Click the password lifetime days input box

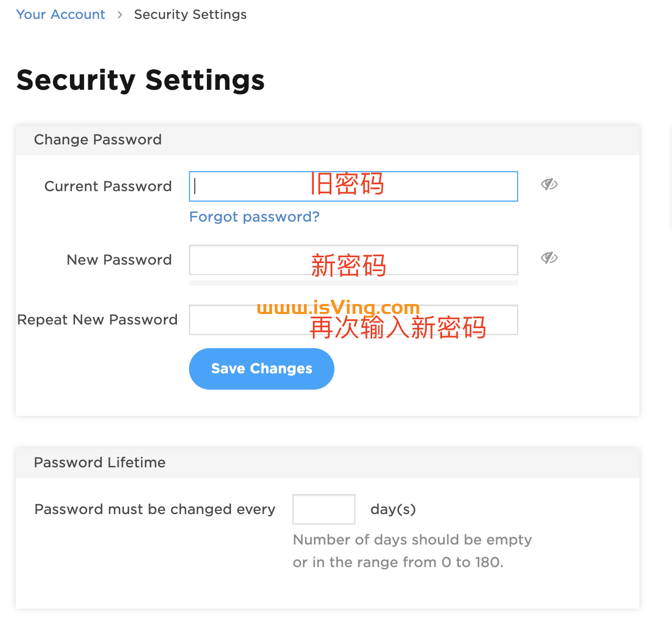[323, 509]
